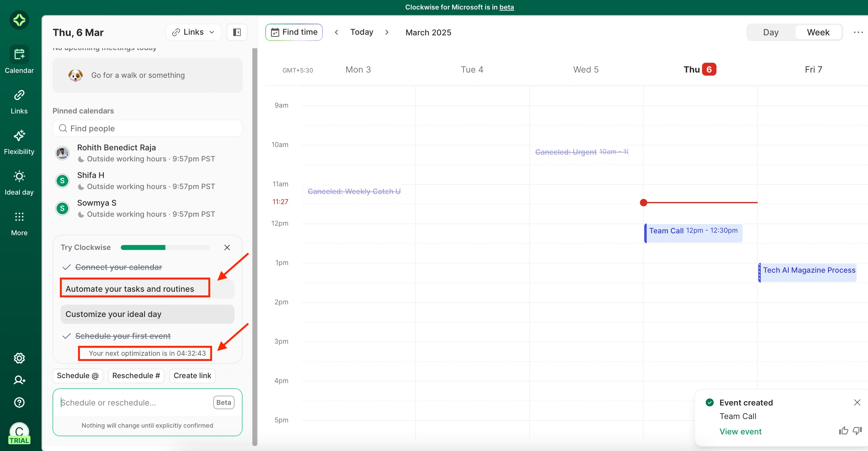Open the Tech AI Magazine Process event

(807, 272)
